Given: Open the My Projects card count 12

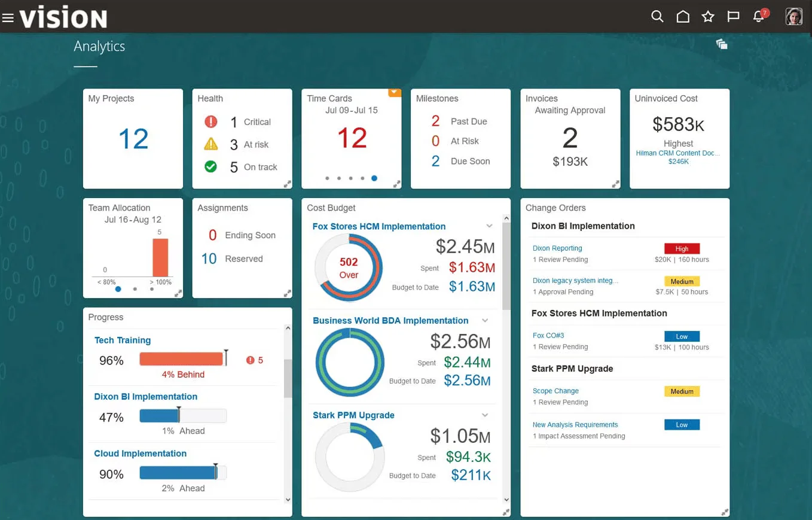Looking at the screenshot, I should click(x=133, y=139).
